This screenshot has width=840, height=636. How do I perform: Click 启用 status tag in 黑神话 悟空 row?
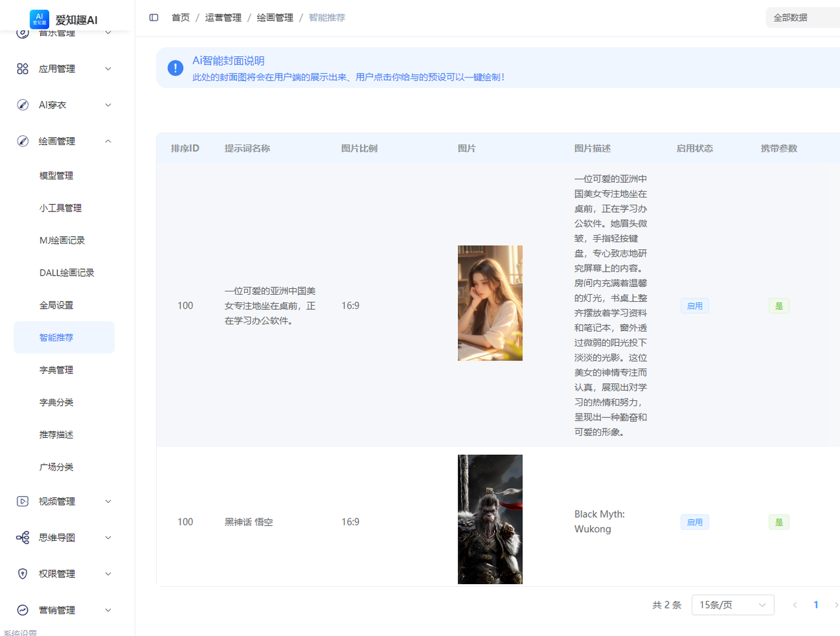point(695,522)
